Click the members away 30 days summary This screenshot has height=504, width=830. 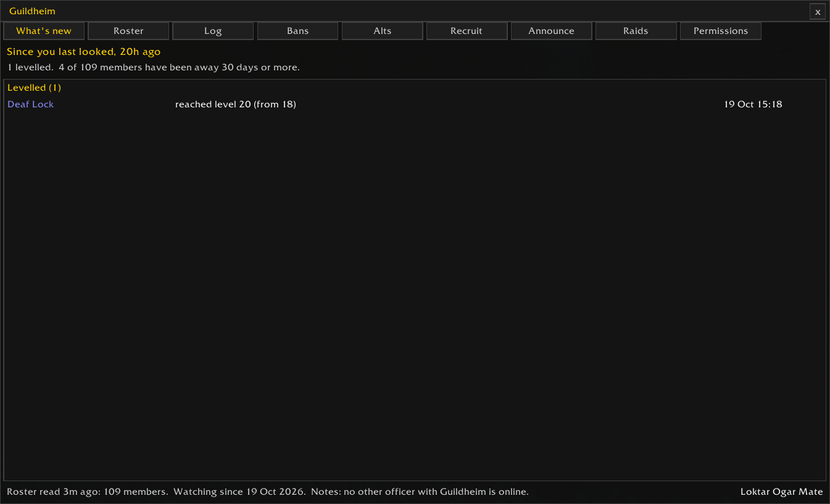tap(179, 67)
